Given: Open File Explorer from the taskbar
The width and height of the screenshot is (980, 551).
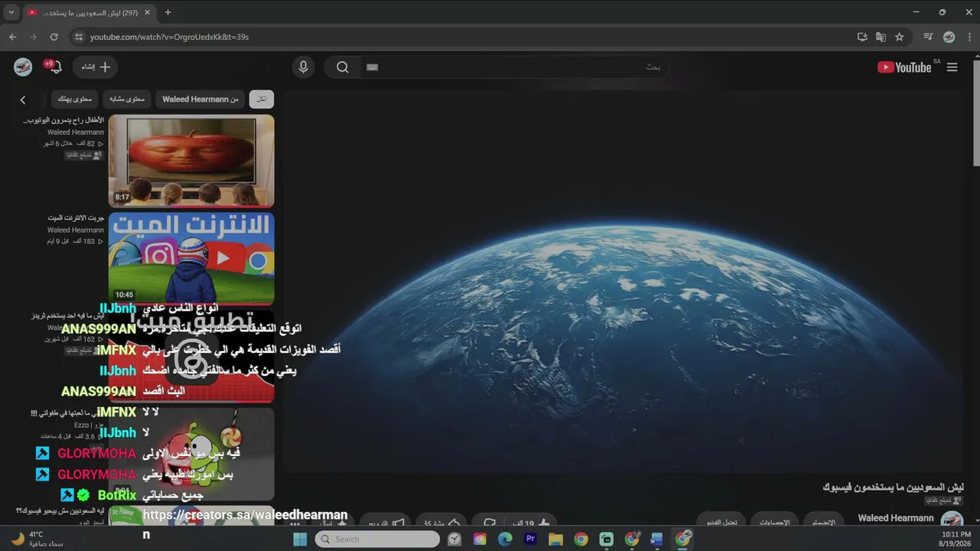Looking at the screenshot, I should coord(556,540).
